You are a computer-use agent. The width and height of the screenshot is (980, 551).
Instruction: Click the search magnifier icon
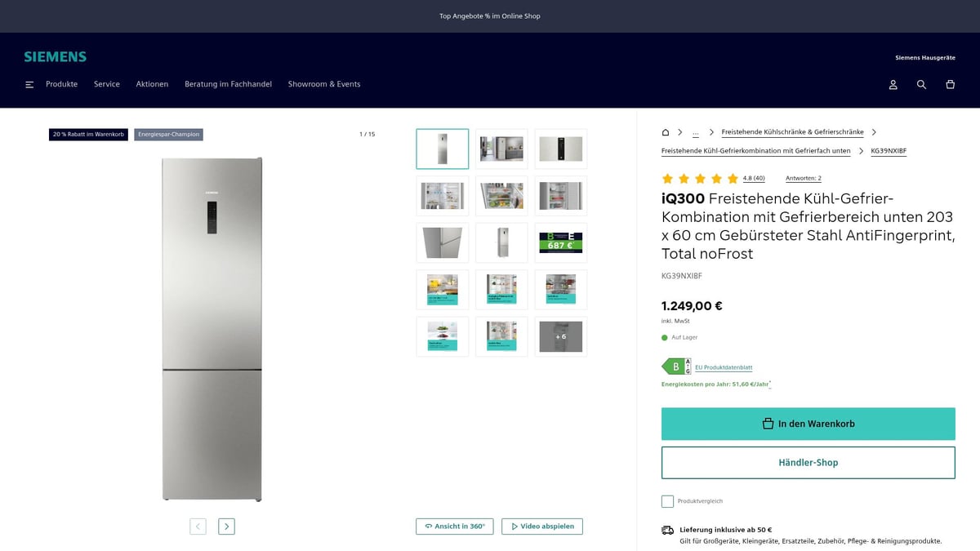click(x=921, y=85)
